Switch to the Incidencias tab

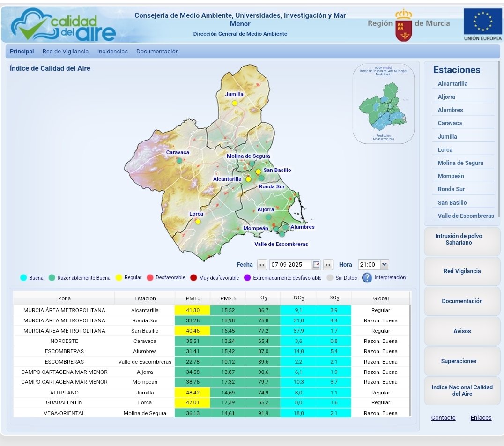pos(112,52)
